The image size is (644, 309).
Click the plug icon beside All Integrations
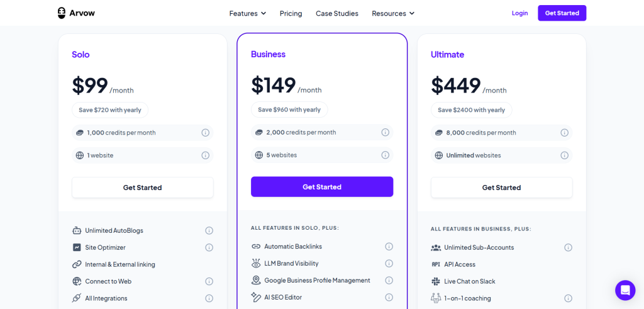pyautogui.click(x=77, y=298)
